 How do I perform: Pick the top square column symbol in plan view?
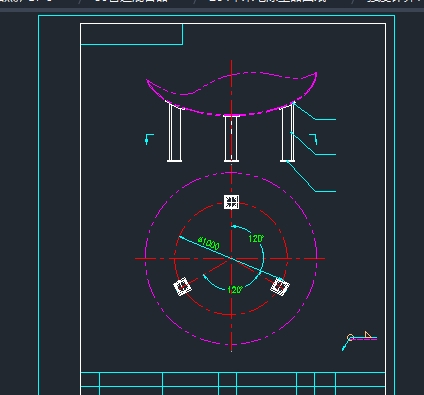pos(231,202)
